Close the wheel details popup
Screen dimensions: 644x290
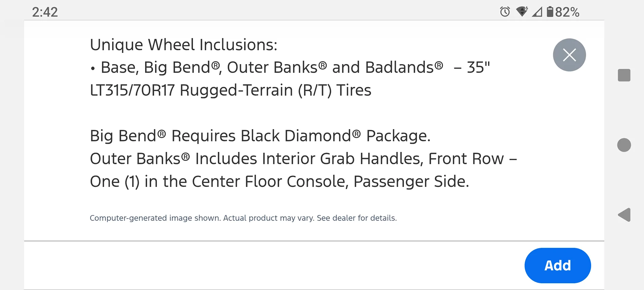[x=569, y=55]
